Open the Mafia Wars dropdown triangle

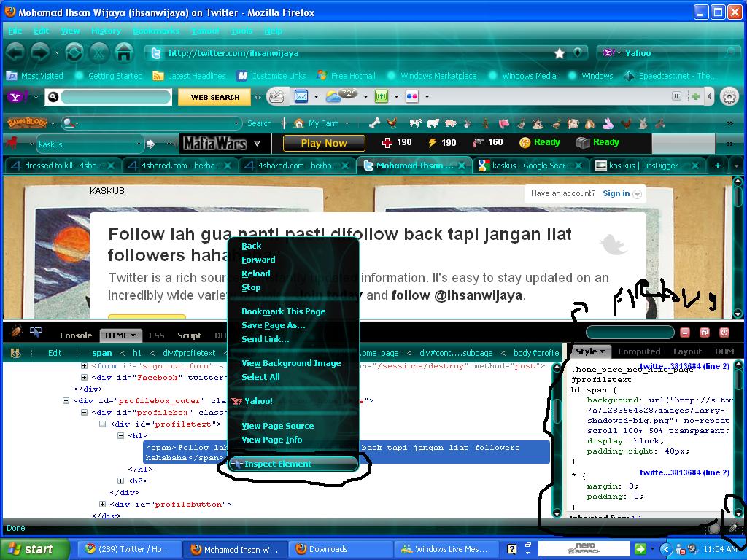[x=258, y=144]
